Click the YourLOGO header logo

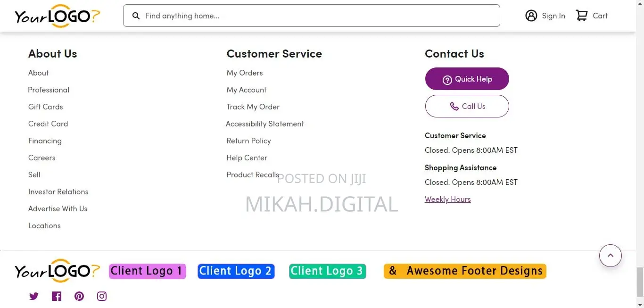tap(57, 16)
